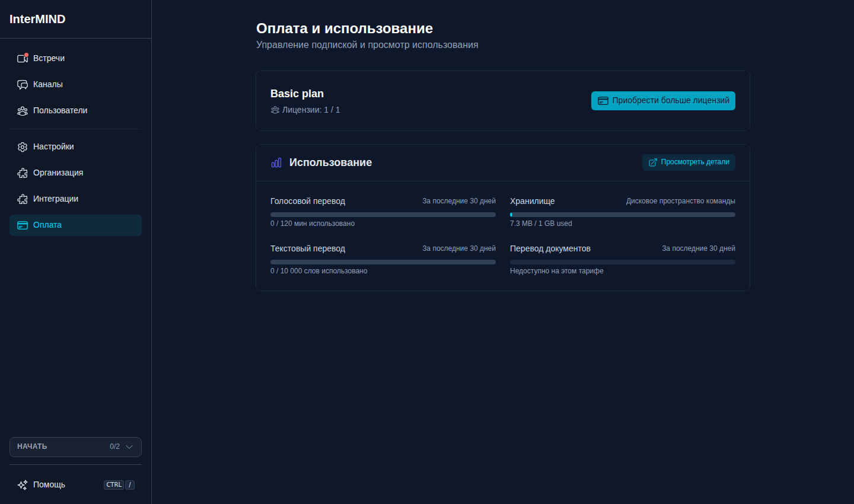Click the Оплата и использование heading

[345, 28]
